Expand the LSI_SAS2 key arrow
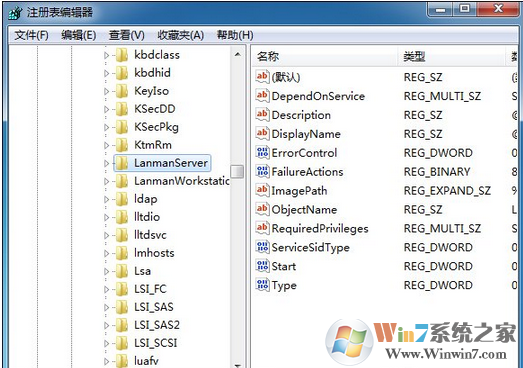This screenshot has height=368, width=523. coord(106,326)
